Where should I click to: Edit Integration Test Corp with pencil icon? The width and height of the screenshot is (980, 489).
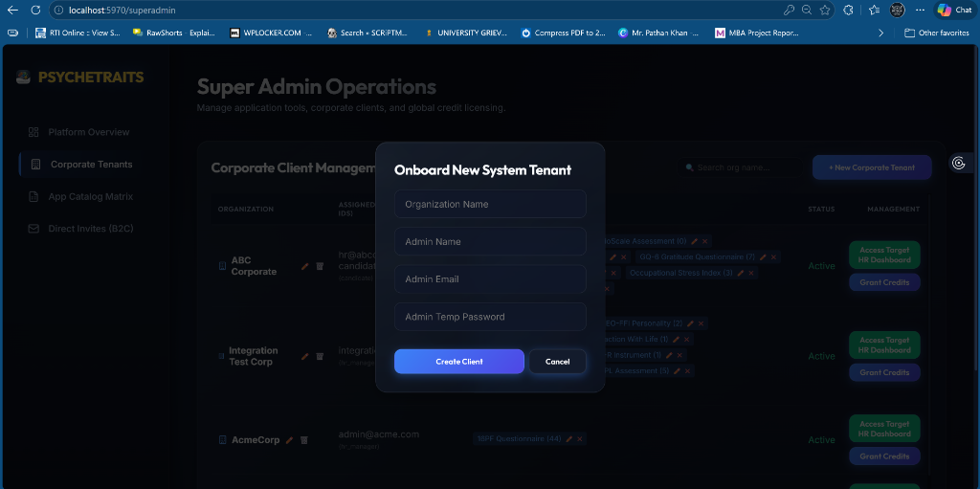(x=305, y=356)
